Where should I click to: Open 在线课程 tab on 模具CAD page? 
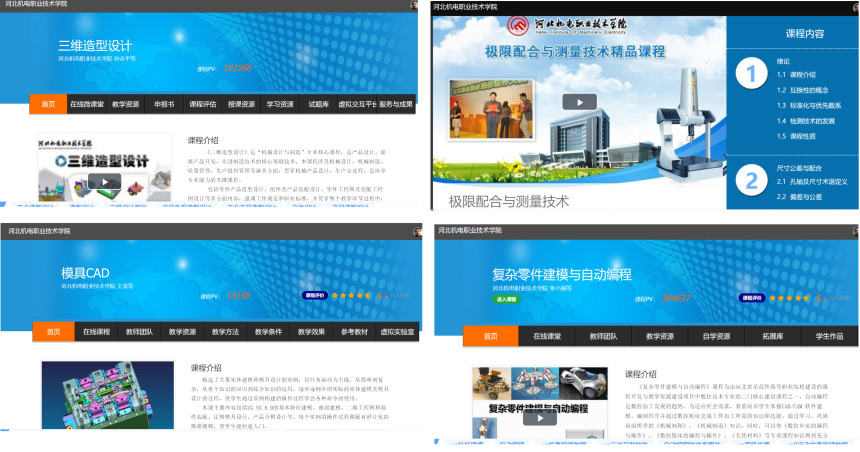tap(97, 332)
